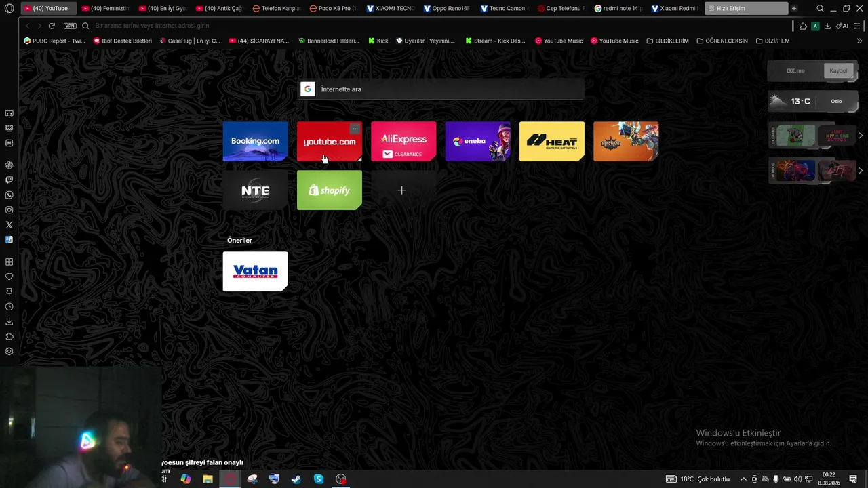Open the Kick bookmark
This screenshot has height=488, width=868.
tap(378, 41)
